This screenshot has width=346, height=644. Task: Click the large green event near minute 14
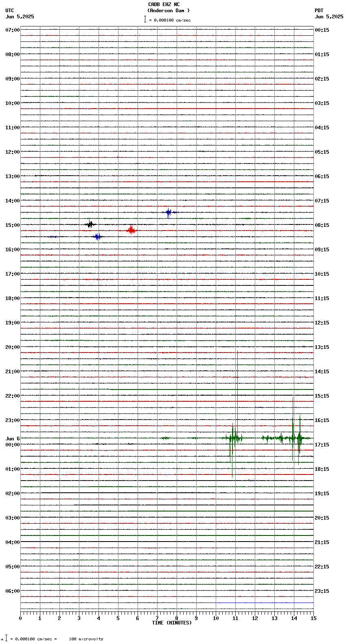pos(296,438)
